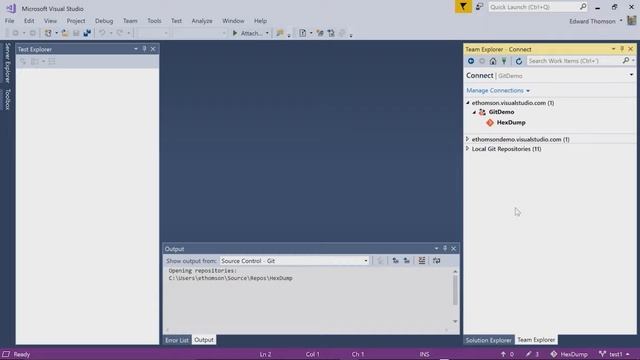Screen dimensions: 640x360
Task: Open the Test menu
Action: (176, 21)
